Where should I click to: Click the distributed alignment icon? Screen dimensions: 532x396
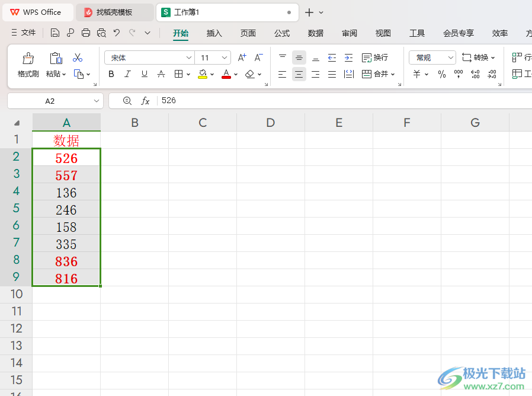tap(349, 74)
